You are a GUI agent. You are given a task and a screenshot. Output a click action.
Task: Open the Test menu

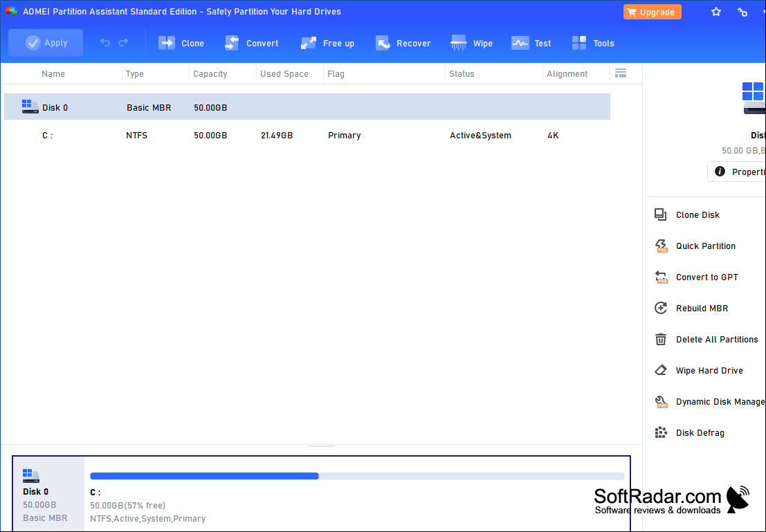[531, 44]
